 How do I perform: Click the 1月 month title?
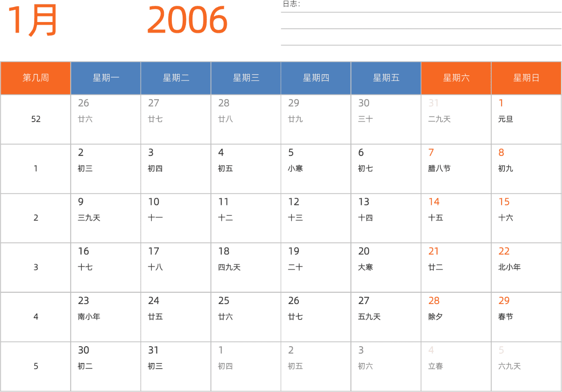coord(32,20)
